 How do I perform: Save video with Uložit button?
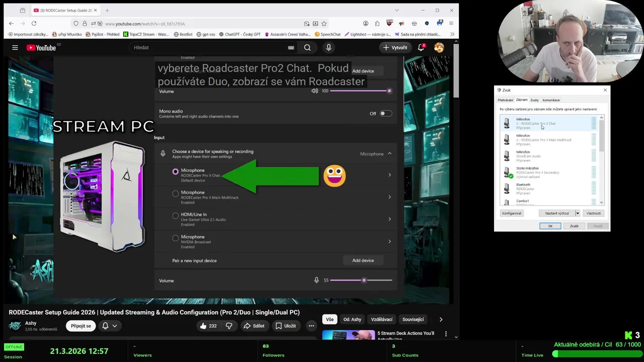point(285,326)
